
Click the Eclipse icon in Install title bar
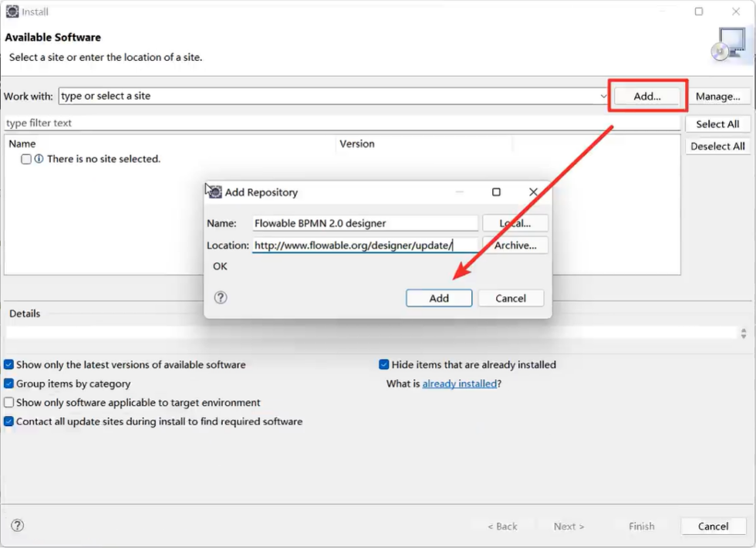click(x=12, y=11)
